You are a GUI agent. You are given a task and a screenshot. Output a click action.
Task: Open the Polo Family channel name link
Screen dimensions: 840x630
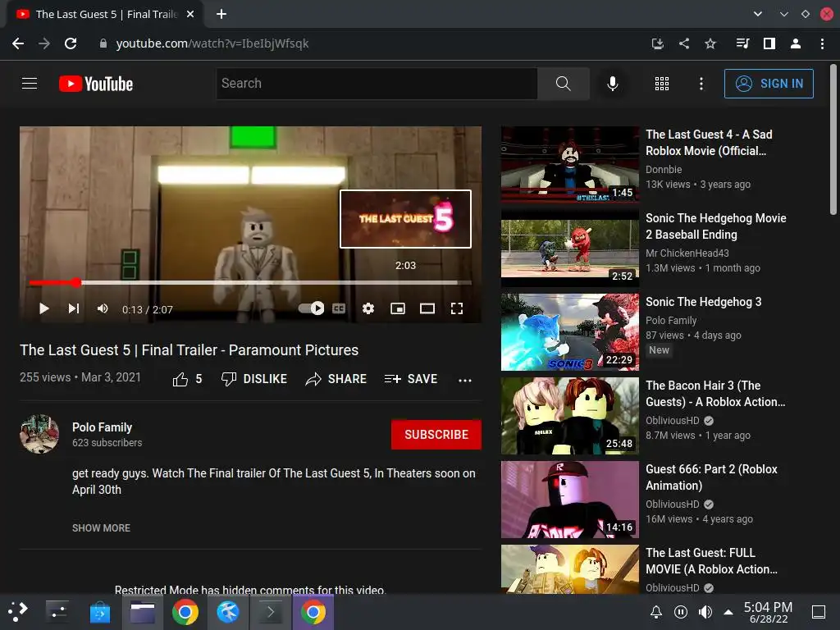coord(103,427)
